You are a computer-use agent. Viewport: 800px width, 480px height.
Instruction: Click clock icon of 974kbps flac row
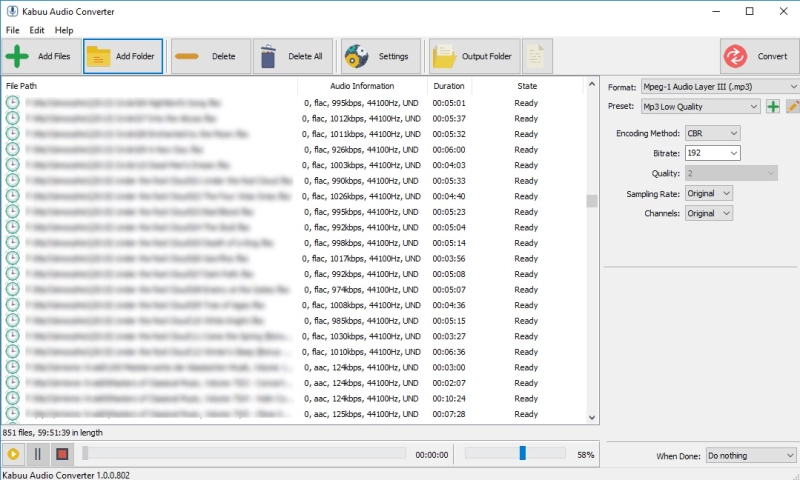[x=12, y=289]
